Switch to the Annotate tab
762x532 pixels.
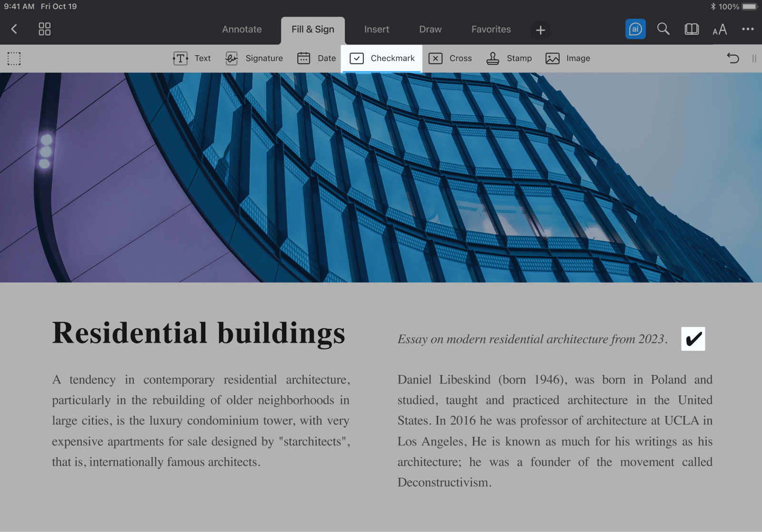click(x=241, y=29)
